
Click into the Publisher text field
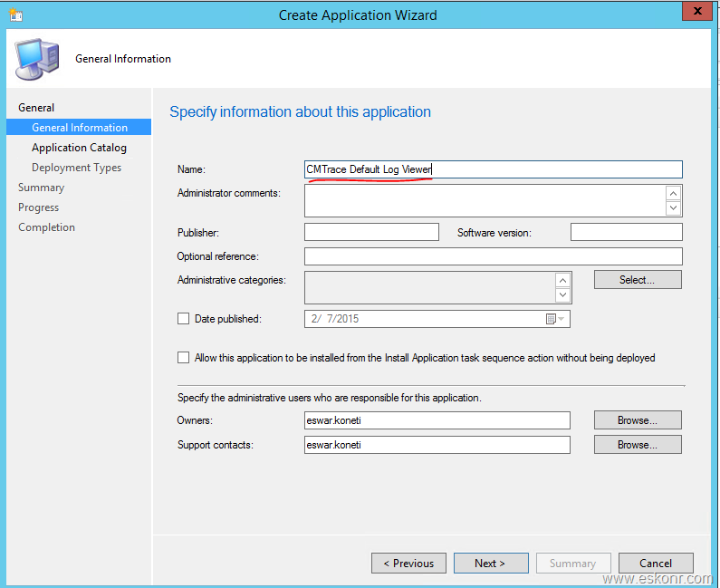[x=371, y=233]
